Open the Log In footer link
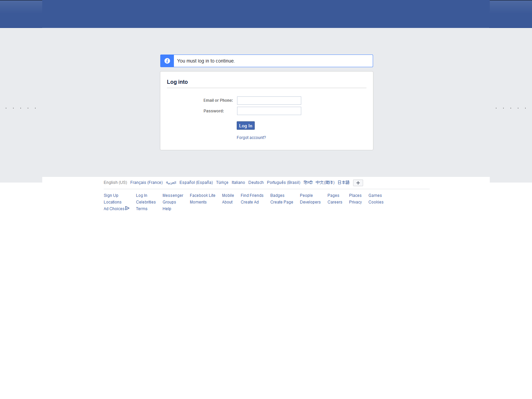The height and width of the screenshot is (399, 532). (142, 196)
